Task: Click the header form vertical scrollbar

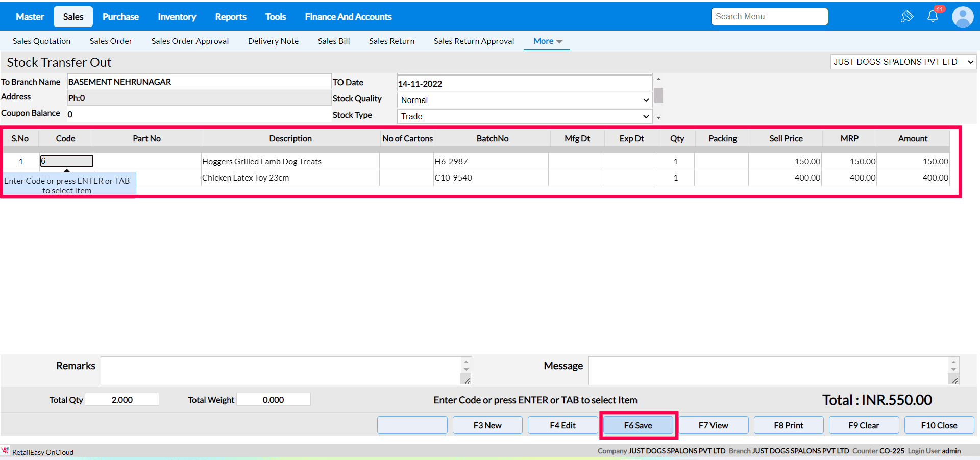Action: click(x=658, y=96)
